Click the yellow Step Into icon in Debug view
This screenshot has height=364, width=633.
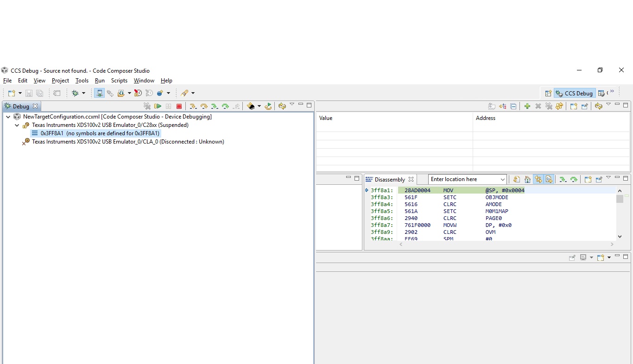pos(193,106)
